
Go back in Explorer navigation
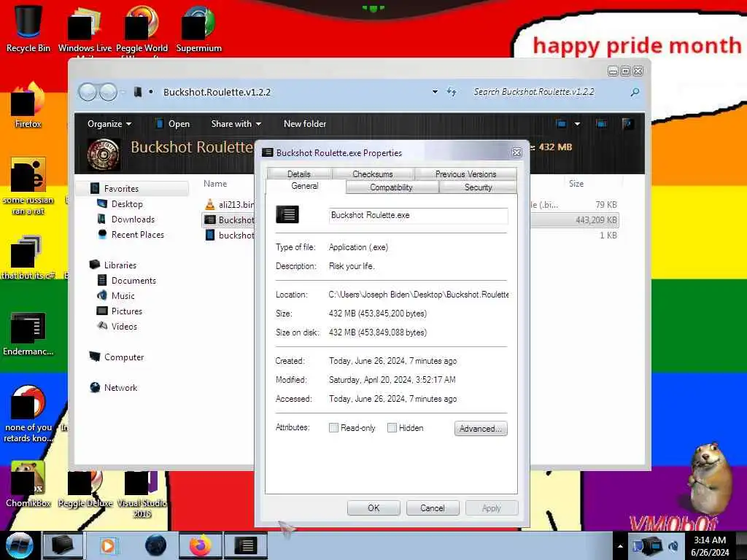tap(88, 92)
